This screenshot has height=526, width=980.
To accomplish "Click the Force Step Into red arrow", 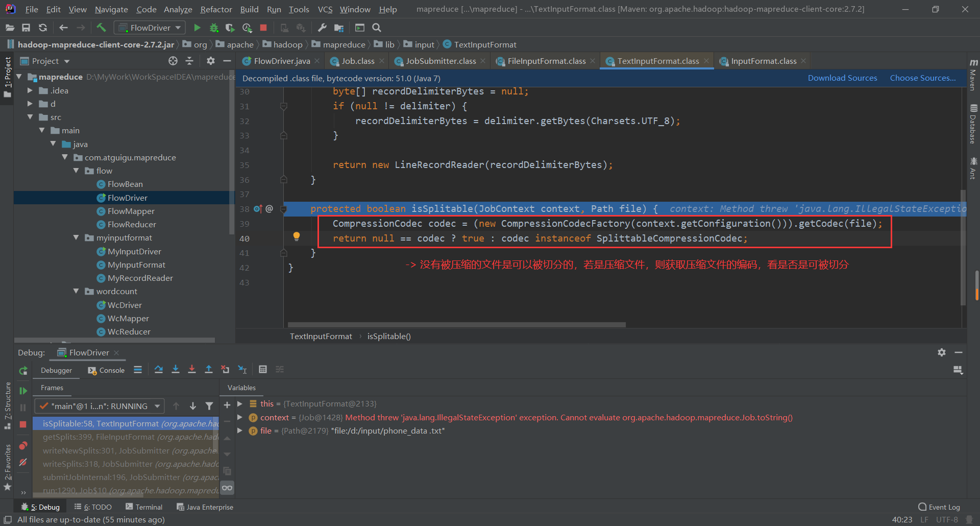I will 192,369.
